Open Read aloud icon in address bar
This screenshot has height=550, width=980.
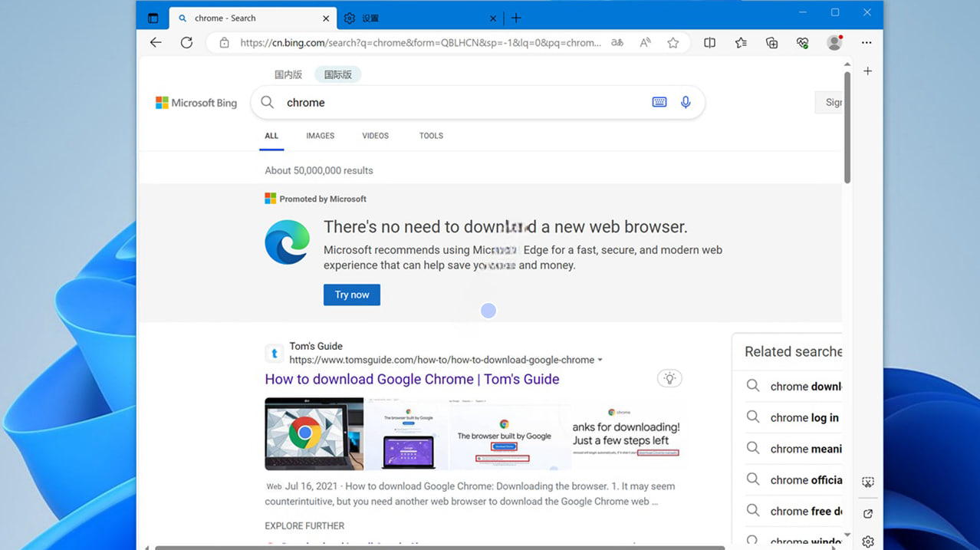coord(645,43)
